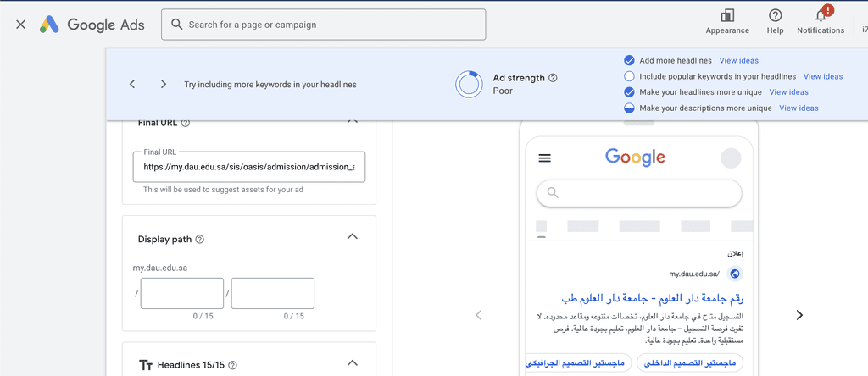Open the preview's hamburger menu icon
The width and height of the screenshot is (868, 376).
[x=545, y=158]
